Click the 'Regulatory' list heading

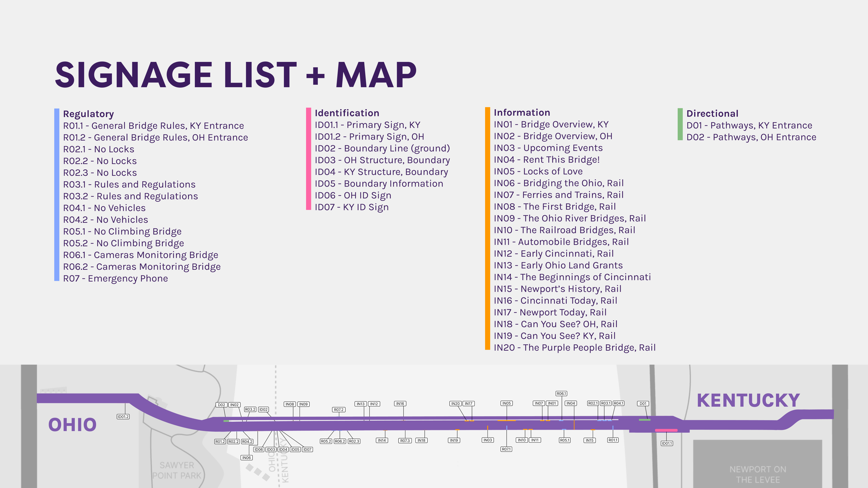(x=89, y=114)
